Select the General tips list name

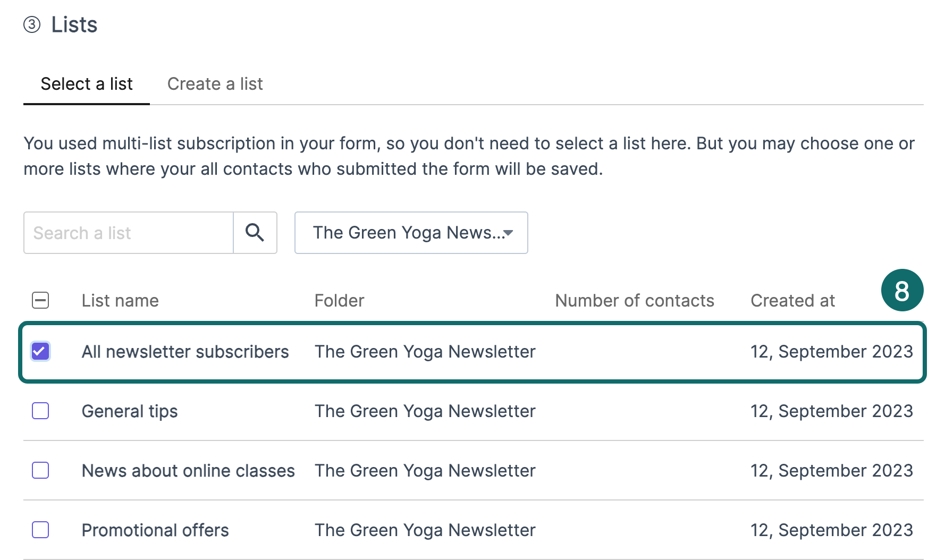pos(130,411)
